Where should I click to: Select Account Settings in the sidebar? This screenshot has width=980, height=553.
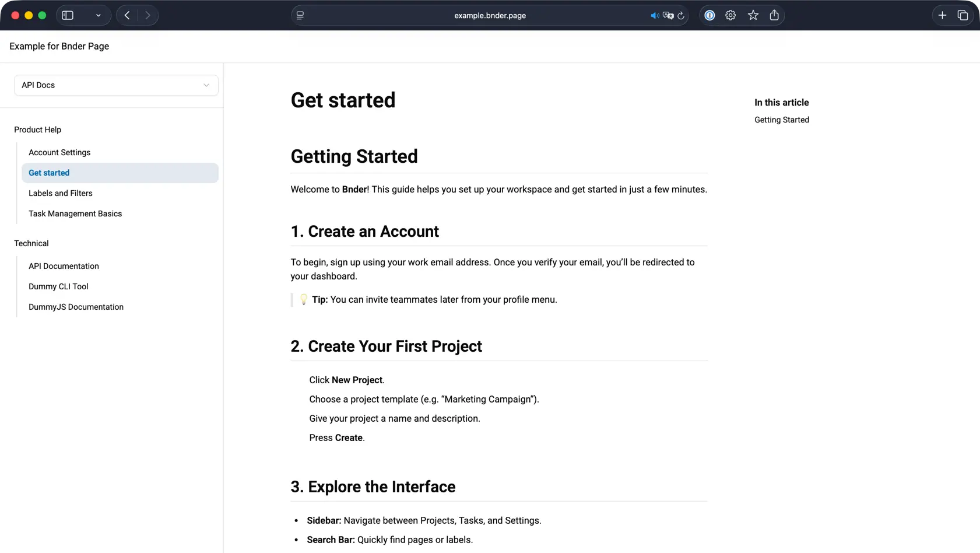[x=59, y=152]
